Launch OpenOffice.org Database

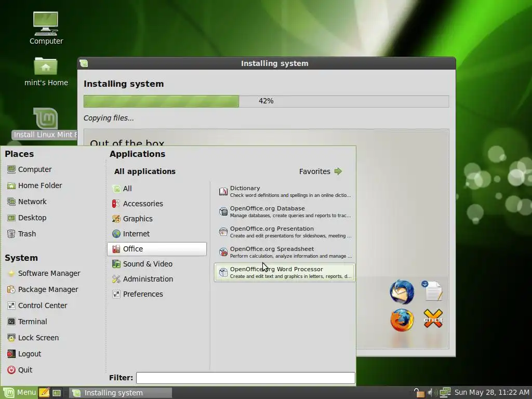[x=285, y=212]
